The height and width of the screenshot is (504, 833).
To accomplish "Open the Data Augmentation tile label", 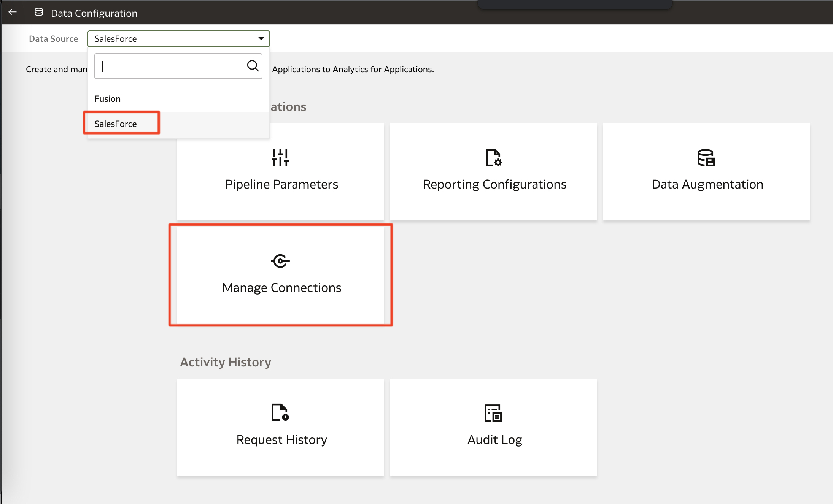I will coord(707,184).
